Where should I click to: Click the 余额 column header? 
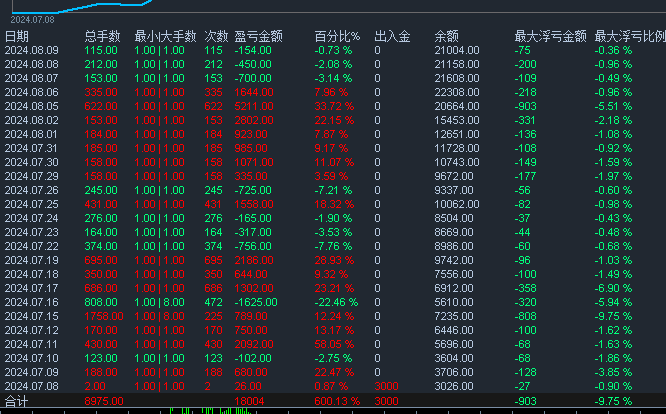pyautogui.click(x=446, y=37)
